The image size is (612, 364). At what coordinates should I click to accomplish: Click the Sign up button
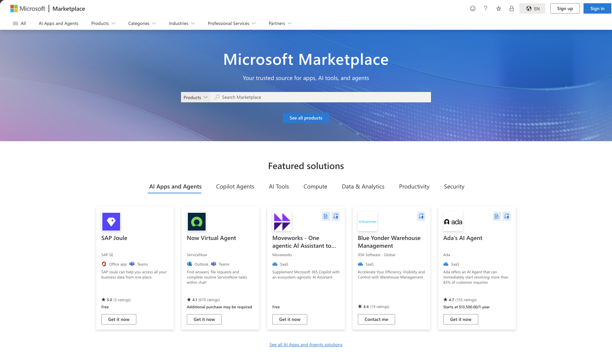coord(565,8)
